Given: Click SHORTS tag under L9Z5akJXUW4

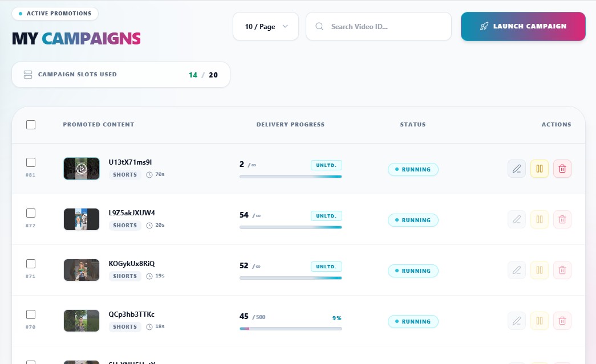Looking at the screenshot, I should 125,226.
